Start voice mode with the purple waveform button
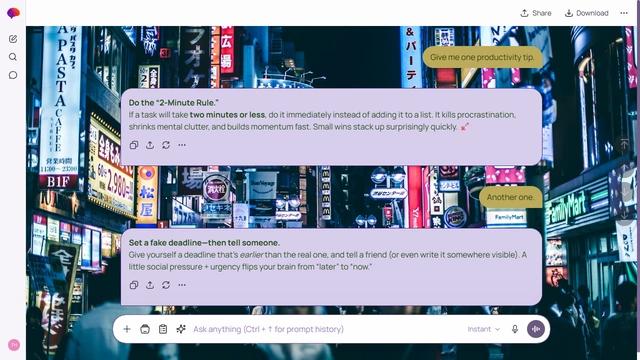This screenshot has width=640, height=360. pyautogui.click(x=536, y=329)
